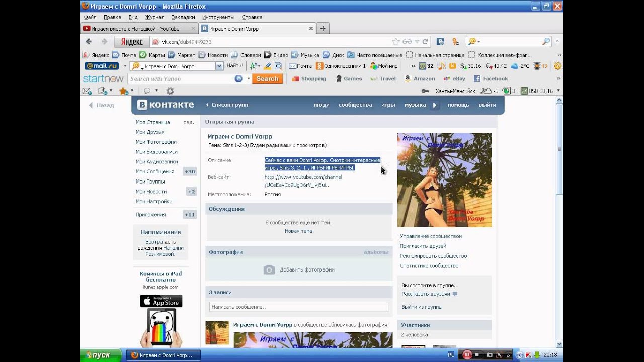Open the Журнал menu
This screenshot has height=362, width=644.
(155, 17)
